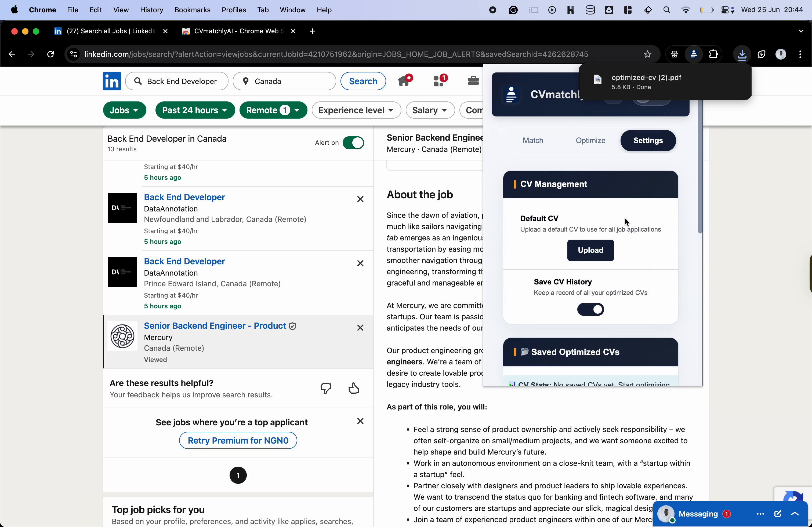
Task: Expand the Salary filter dropdown
Action: tap(430, 110)
